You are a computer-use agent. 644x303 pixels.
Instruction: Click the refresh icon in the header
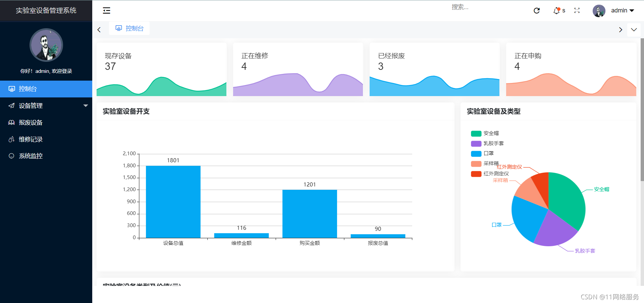point(537,10)
